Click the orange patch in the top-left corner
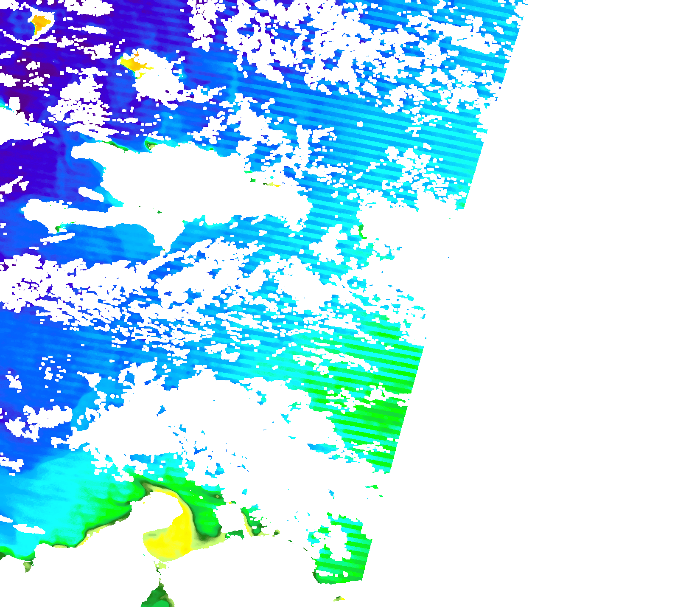The image size is (700, 607). [x=40, y=21]
